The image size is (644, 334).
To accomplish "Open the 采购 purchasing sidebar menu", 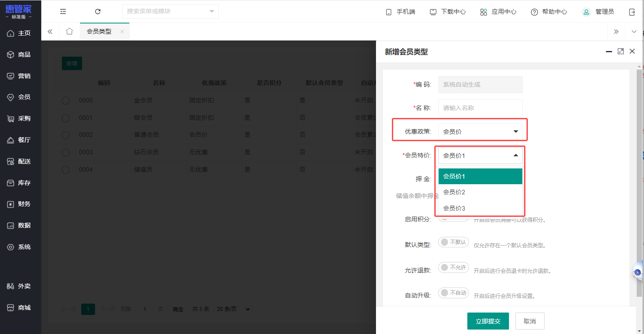I will [19, 119].
